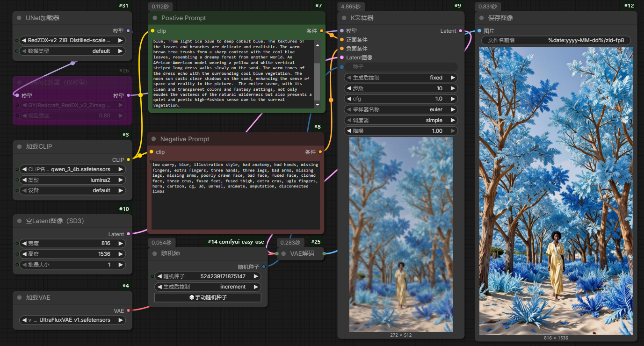Decrease 宽度 with its left arrow

pyautogui.click(x=24, y=244)
